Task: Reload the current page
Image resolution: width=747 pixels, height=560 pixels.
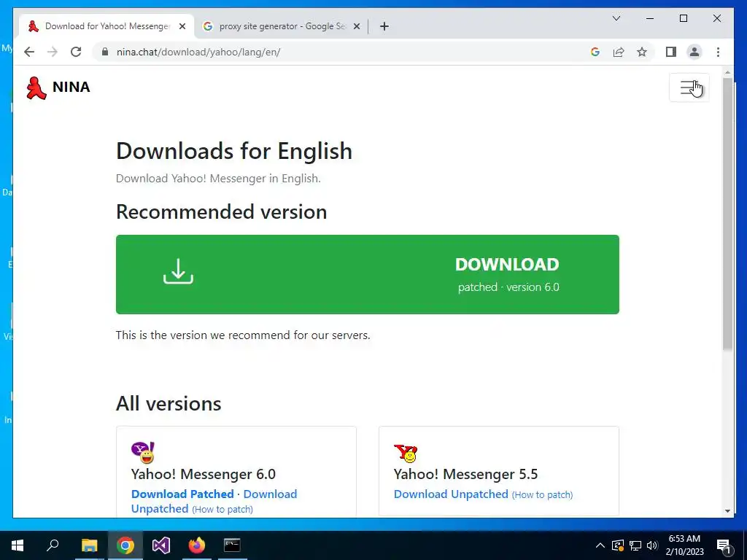Action: (76, 52)
